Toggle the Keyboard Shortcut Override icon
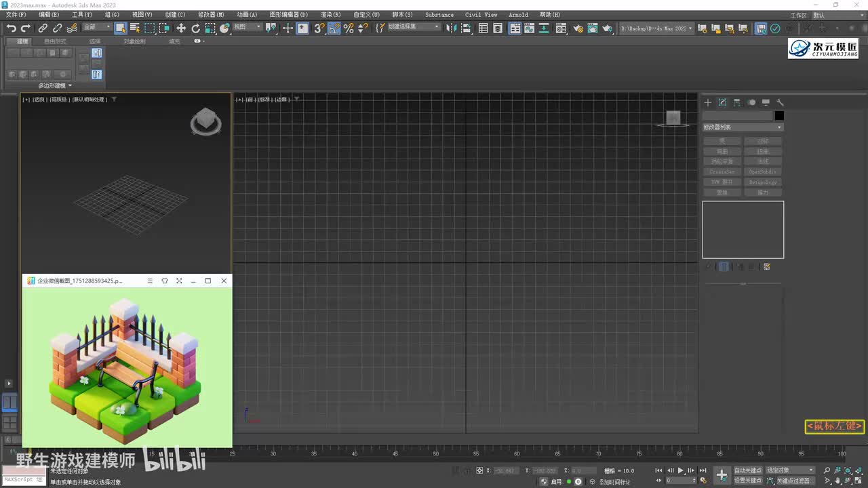This screenshot has width=868, height=488. point(302,28)
